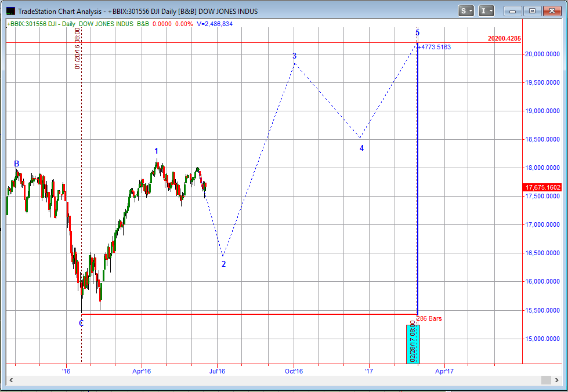The height and width of the screenshot is (392, 568).
Task: Click the 0.00% change value
Action: 184,24
